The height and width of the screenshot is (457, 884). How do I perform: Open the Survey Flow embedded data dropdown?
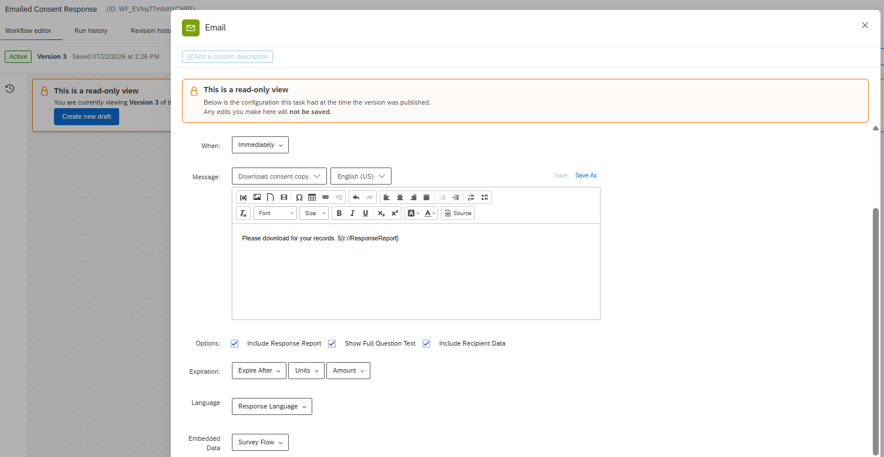point(260,442)
